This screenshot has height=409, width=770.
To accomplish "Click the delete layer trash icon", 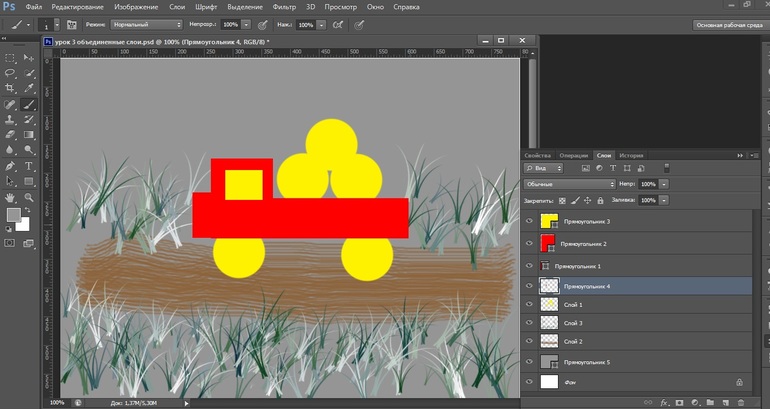I will pyautogui.click(x=741, y=401).
